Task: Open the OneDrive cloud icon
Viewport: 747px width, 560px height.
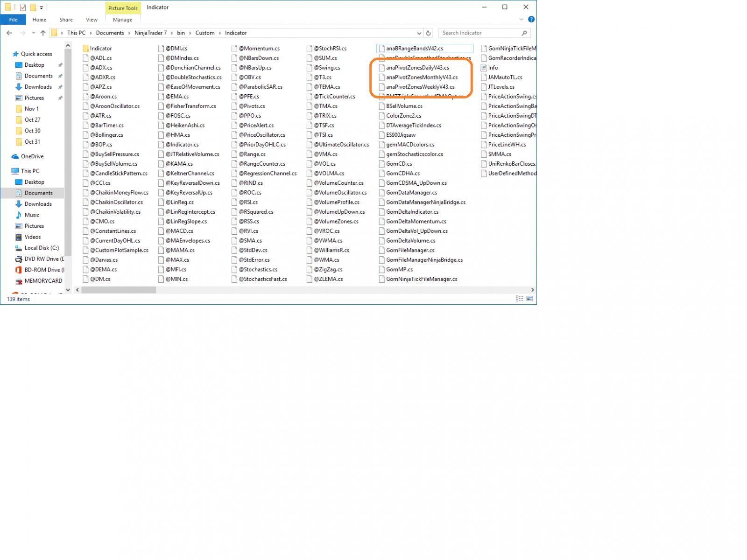Action: [15, 157]
